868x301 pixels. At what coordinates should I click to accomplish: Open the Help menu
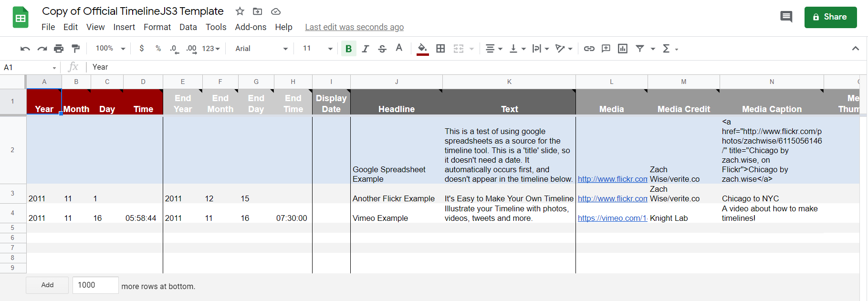coord(283,27)
